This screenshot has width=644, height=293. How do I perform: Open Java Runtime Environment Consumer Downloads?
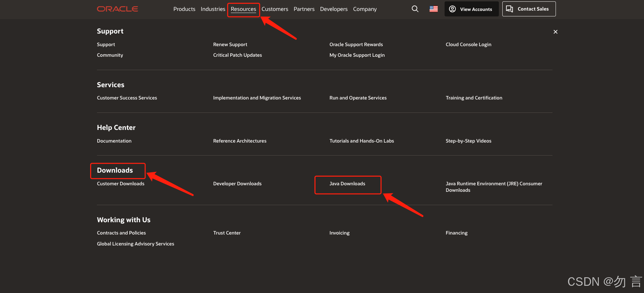click(x=494, y=187)
